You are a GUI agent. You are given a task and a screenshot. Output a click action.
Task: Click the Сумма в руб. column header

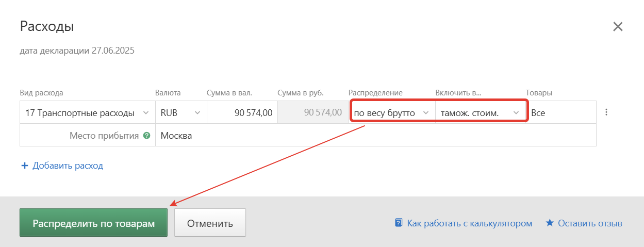[x=301, y=93]
